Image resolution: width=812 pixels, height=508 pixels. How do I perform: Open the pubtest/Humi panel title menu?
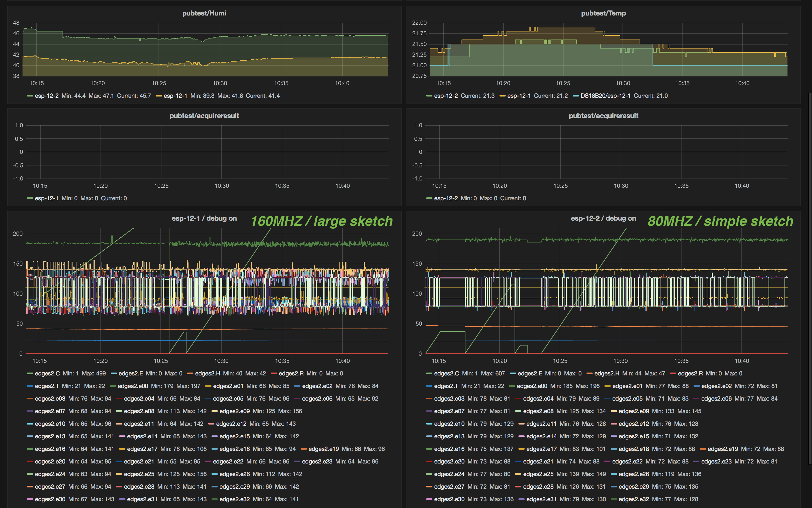204,13
